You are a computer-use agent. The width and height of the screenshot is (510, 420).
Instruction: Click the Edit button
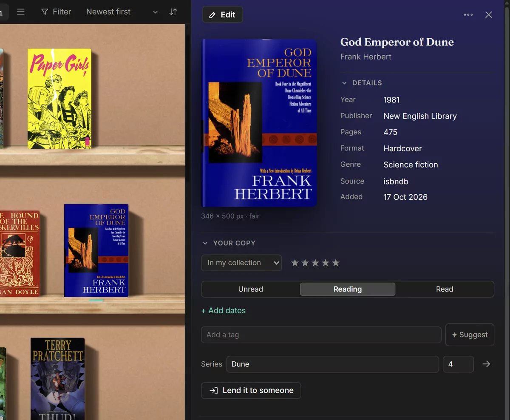tap(222, 15)
